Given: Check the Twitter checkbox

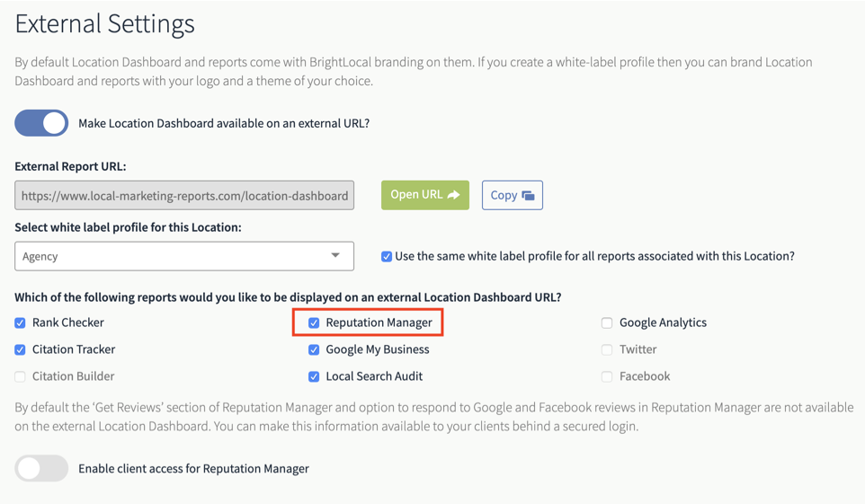Looking at the screenshot, I should [x=607, y=349].
